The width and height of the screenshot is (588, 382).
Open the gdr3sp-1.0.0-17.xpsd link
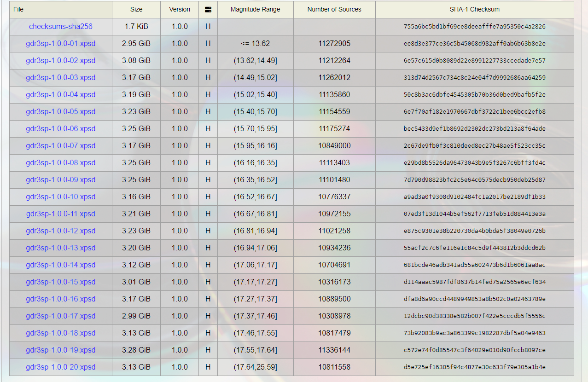61,316
